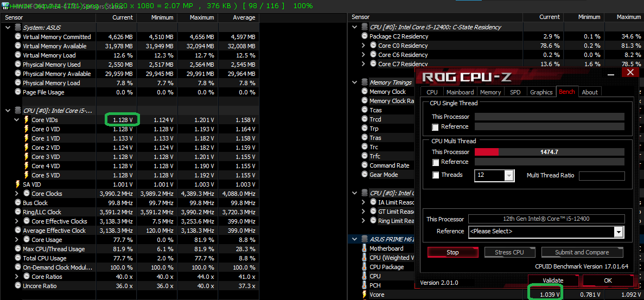644x300 pixels.
Task: Click the Tcas timing icon
Action: pos(365,110)
